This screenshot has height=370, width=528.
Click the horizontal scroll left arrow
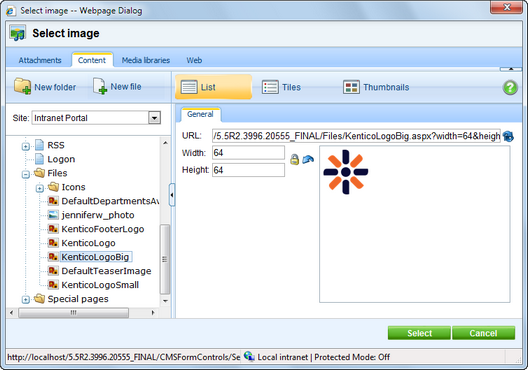tap(12, 313)
